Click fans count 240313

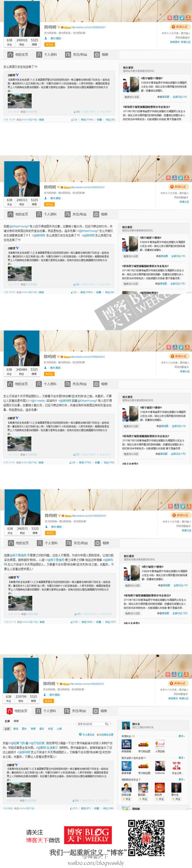point(22,200)
